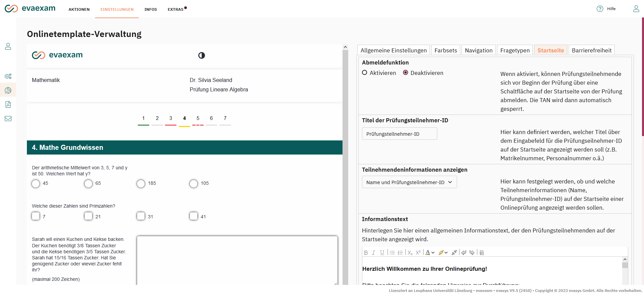Go to question page 5
This screenshot has height=300, width=644.
tap(198, 118)
